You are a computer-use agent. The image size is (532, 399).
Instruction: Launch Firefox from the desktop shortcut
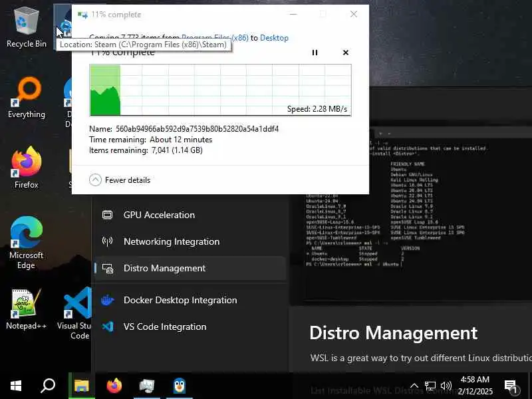tap(26, 168)
